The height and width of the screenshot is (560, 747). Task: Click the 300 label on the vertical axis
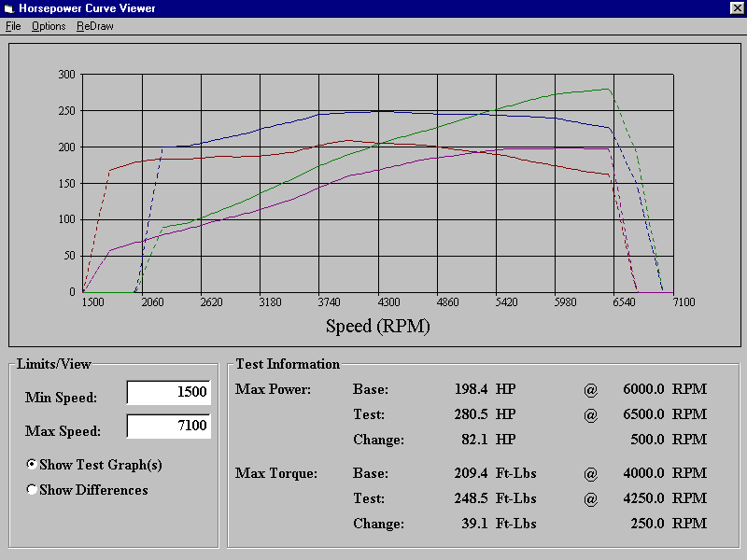click(x=66, y=75)
